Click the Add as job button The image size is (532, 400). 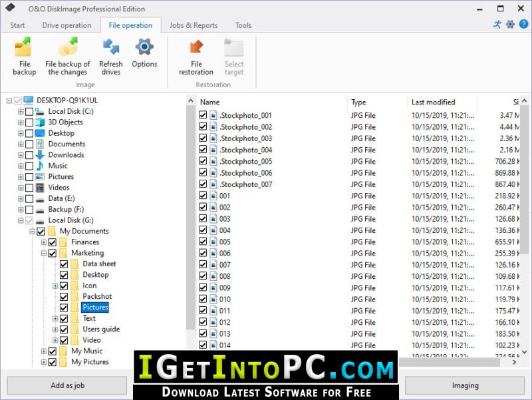67,385
